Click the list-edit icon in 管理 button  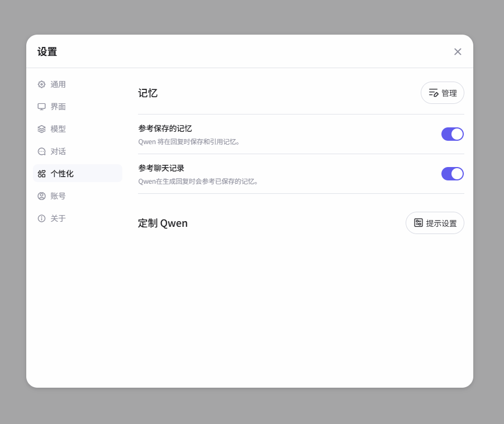coord(433,93)
